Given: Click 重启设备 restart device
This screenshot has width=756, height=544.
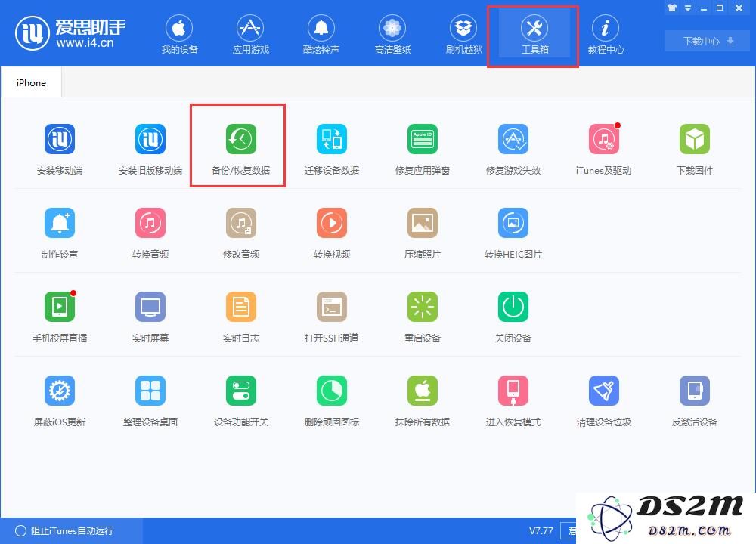Looking at the screenshot, I should coord(423,317).
